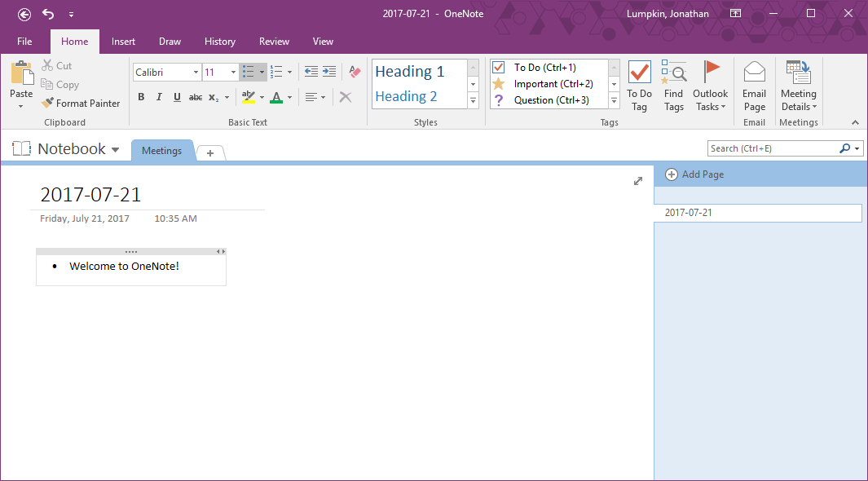Select the Format Painter tool

pyautogui.click(x=81, y=104)
